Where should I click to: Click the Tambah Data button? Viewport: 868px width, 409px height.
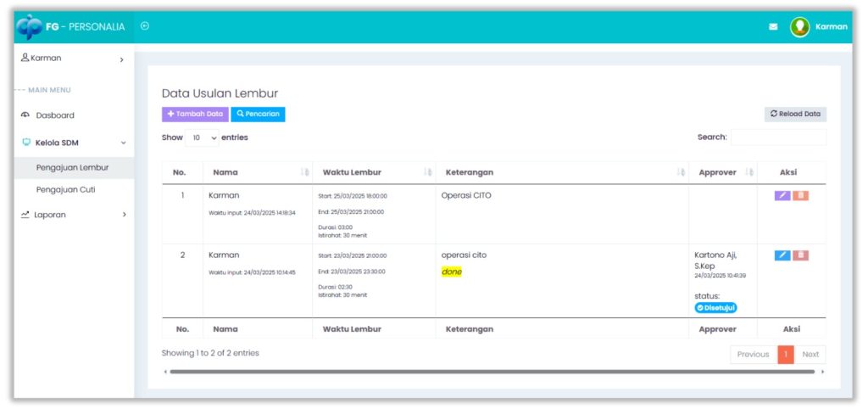click(194, 114)
